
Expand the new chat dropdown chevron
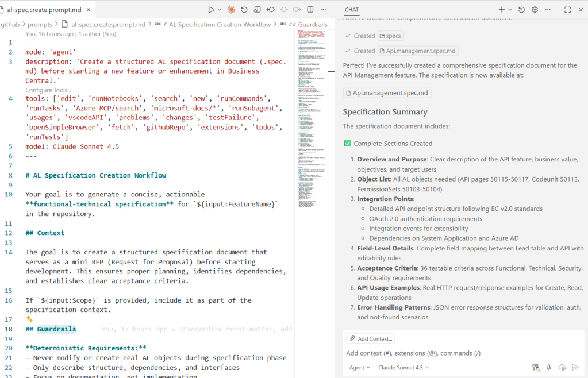tap(510, 10)
